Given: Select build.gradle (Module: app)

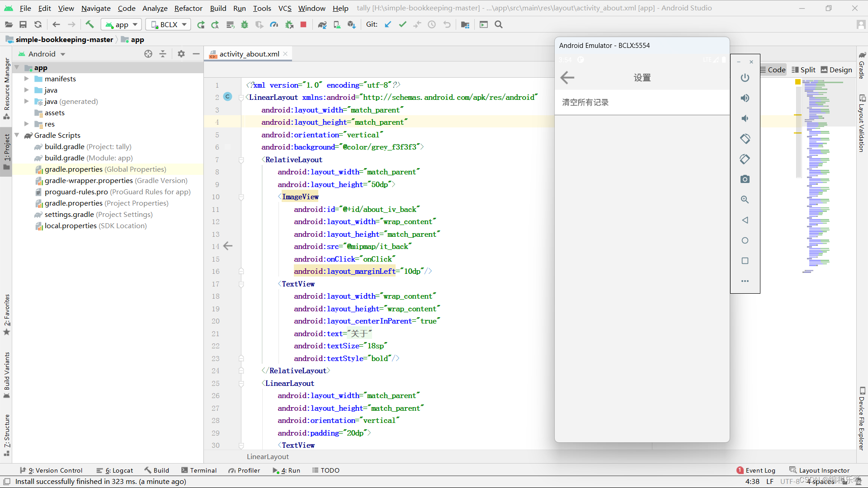Looking at the screenshot, I should click(x=89, y=158).
